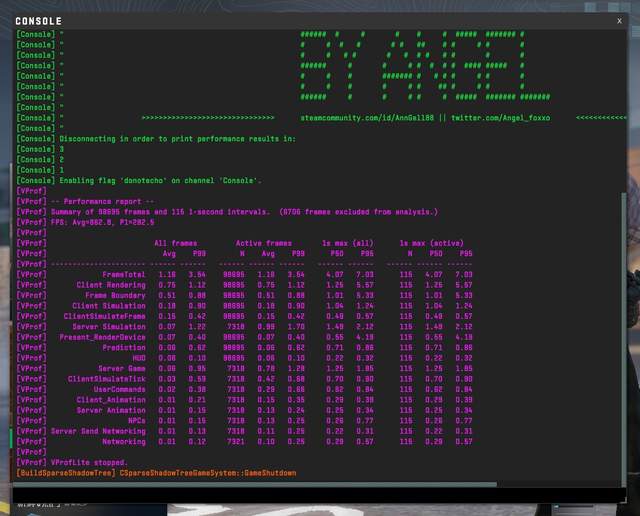Close the console window with the X
This screenshot has width=640, height=516.
tap(619, 21)
